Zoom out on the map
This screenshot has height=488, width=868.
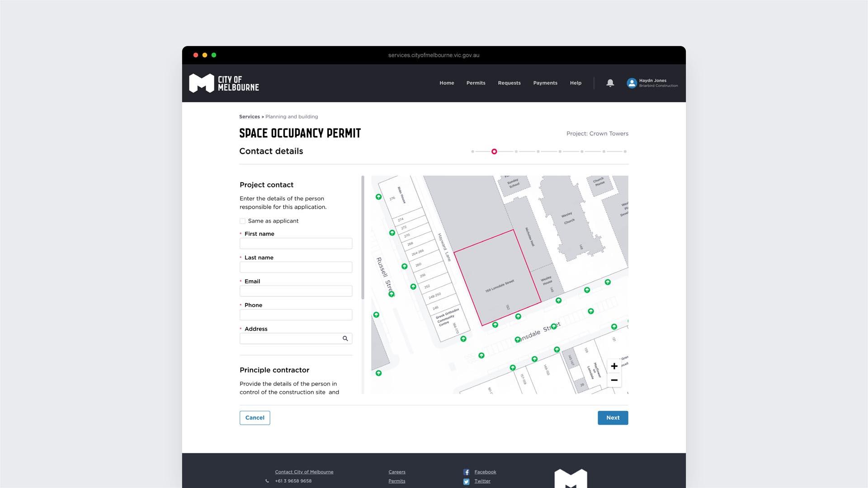pyautogui.click(x=614, y=380)
